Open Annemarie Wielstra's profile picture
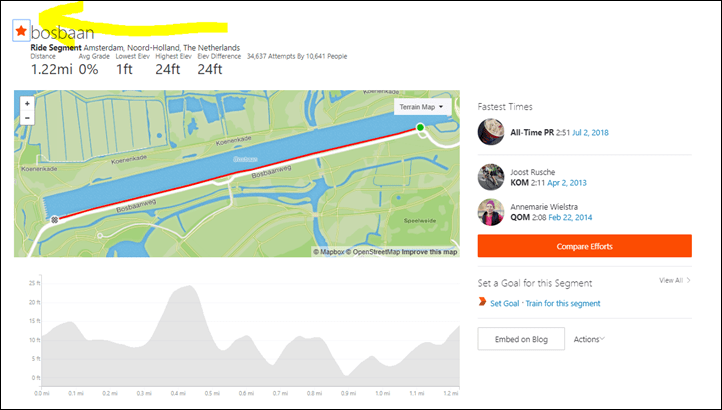 pyautogui.click(x=491, y=212)
